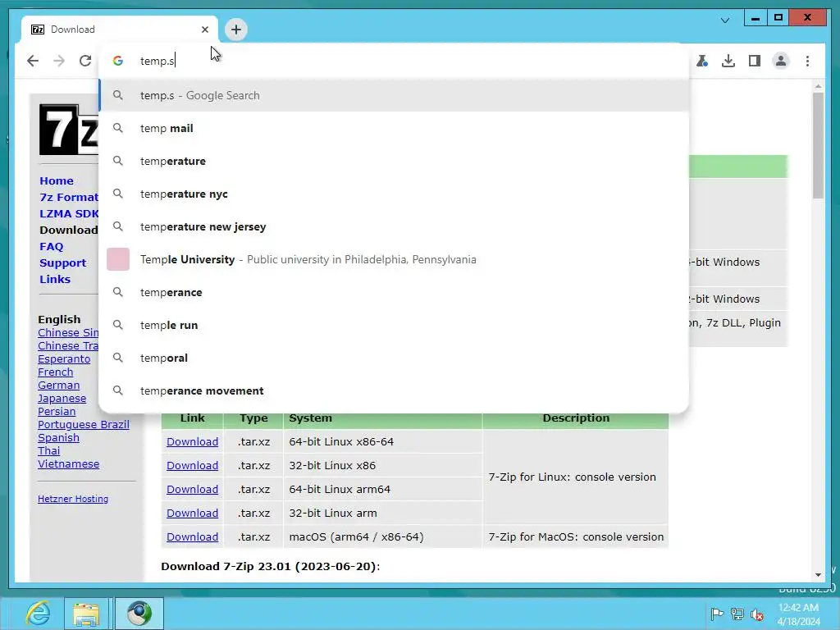The image size is (840, 630).
Task: Click the 7z logo image
Action: 69,130
